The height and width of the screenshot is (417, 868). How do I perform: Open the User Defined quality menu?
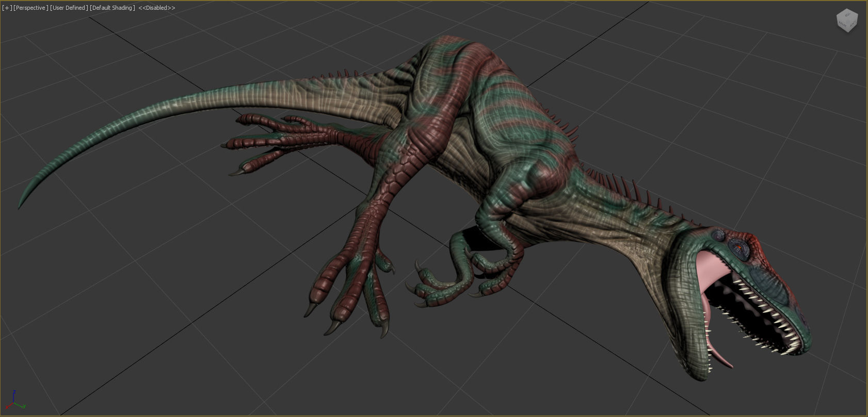[x=69, y=8]
